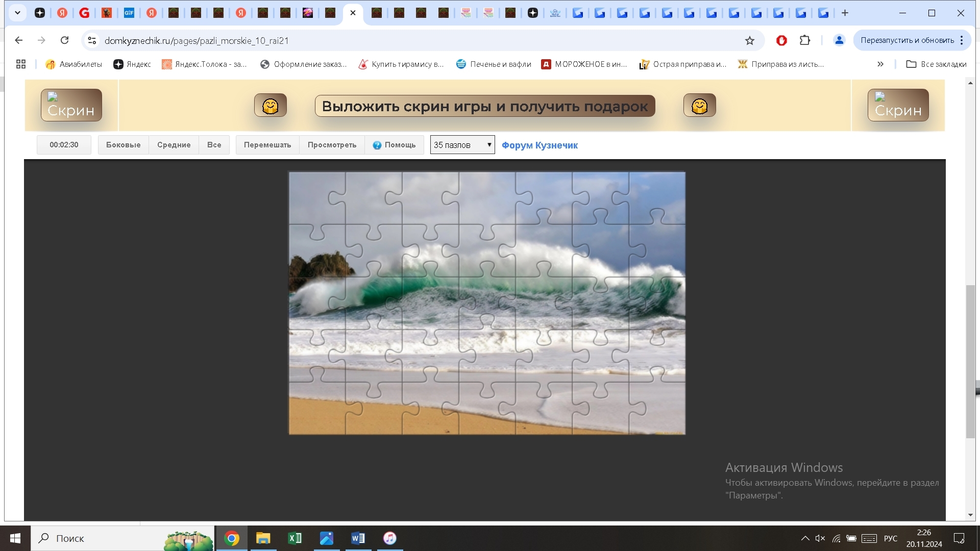Switch input language РУС
The image size is (980, 551).
[x=891, y=538]
